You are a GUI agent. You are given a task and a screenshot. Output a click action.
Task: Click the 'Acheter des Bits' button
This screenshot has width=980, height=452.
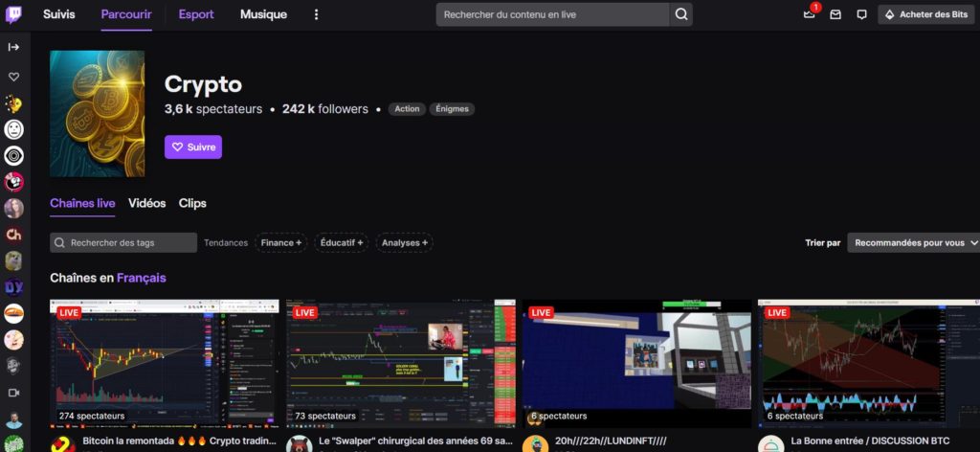click(x=925, y=14)
